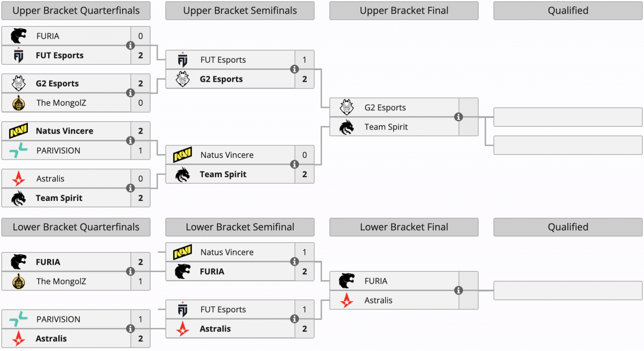Click Team Spirit logo in Upper Bracket Final
644x351 pixels.
coord(347,127)
